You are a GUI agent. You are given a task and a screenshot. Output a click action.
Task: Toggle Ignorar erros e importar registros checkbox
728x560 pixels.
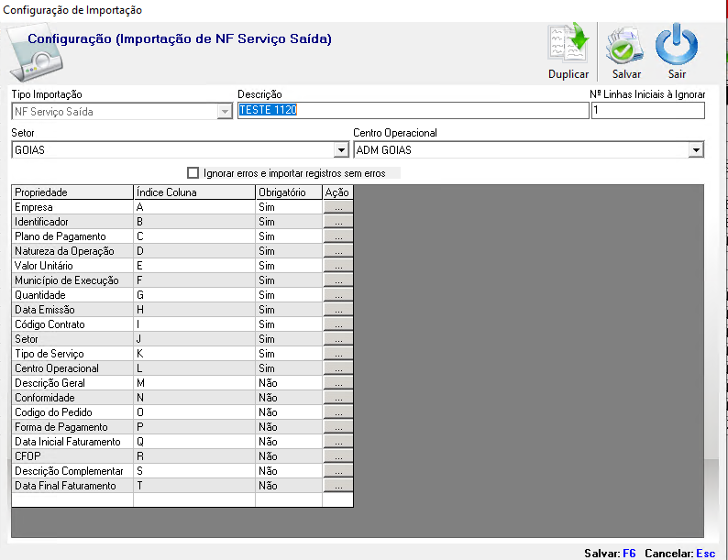click(x=193, y=173)
